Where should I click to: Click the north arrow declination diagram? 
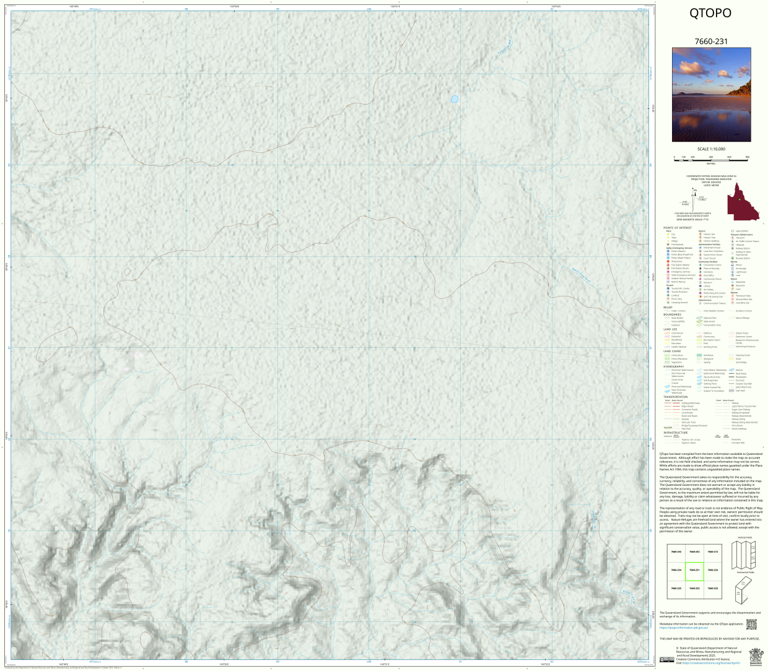pyautogui.click(x=694, y=200)
